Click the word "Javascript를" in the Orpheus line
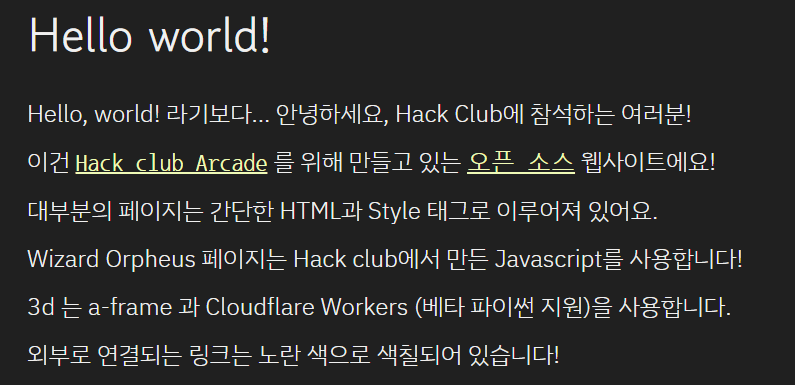This screenshot has height=385, width=795. (x=558, y=260)
